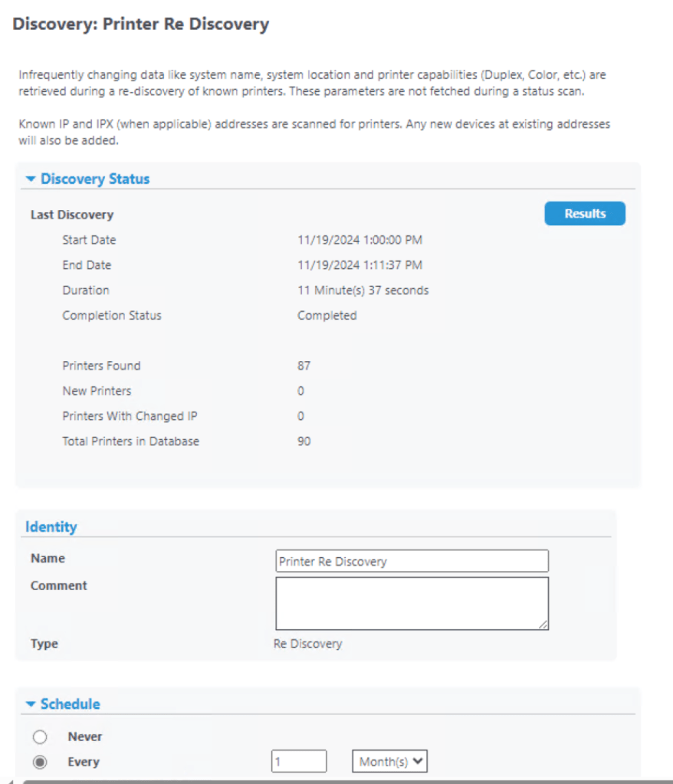Select the Every schedule radio button
Image resolution: width=673 pixels, height=784 pixels.
[41, 763]
